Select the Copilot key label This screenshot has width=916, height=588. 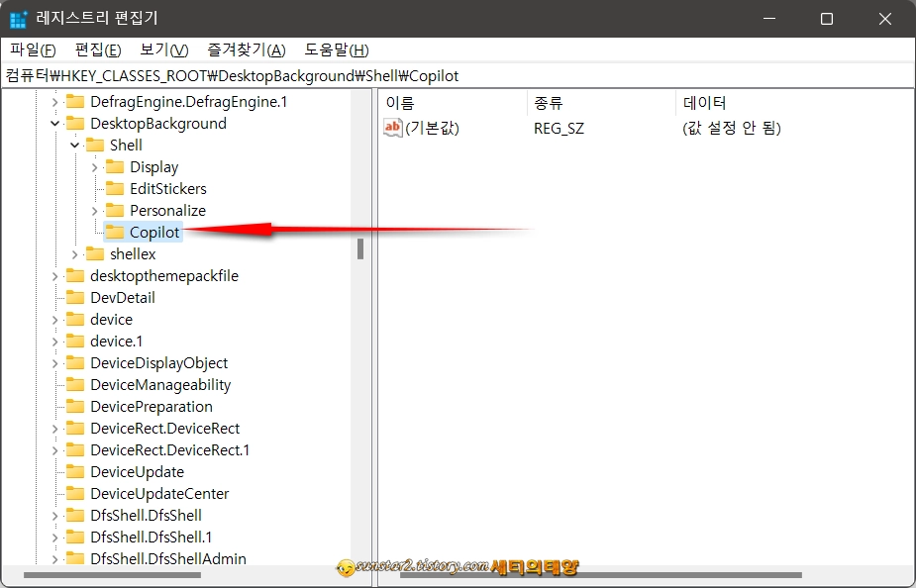tap(154, 233)
